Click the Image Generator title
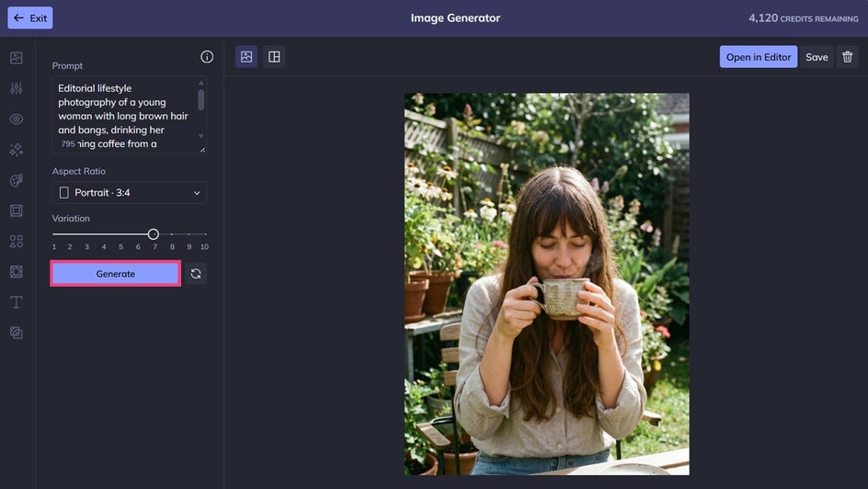Image resolution: width=868 pixels, height=489 pixels. [x=455, y=17]
